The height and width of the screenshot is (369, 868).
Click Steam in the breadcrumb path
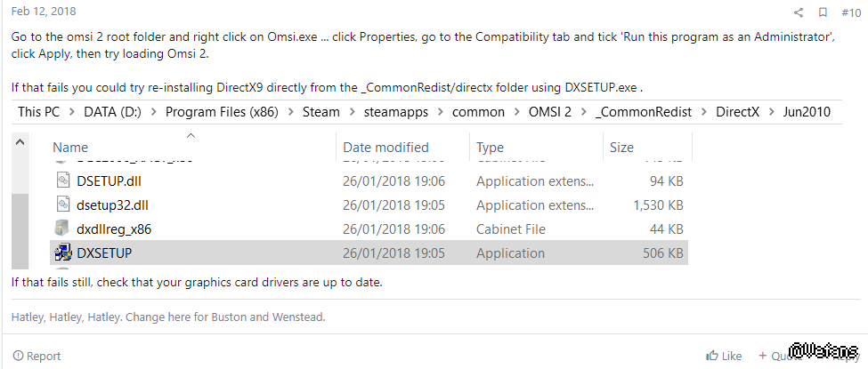tap(321, 112)
